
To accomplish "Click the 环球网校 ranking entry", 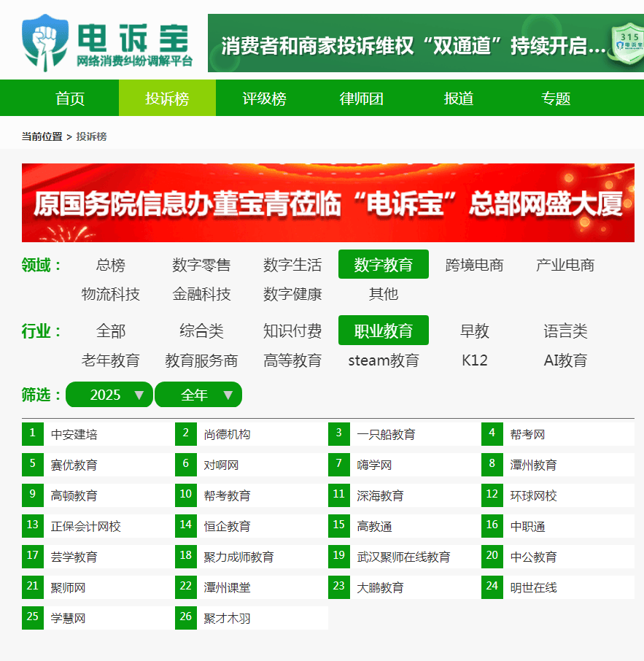I will (533, 496).
